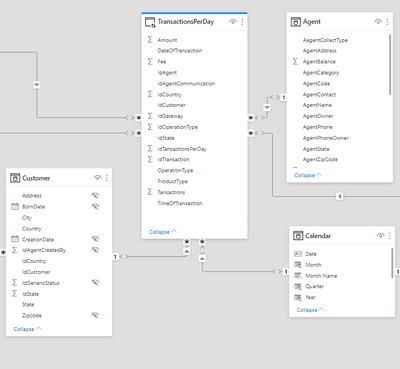400x369 pixels.
Task: Select the TransactionsPerDay table title
Action: pyautogui.click(x=186, y=22)
